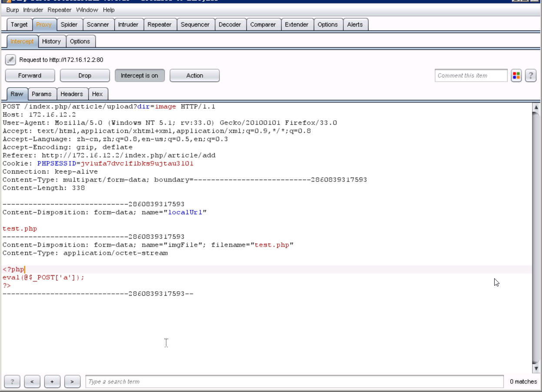Forward the intercepted request
This screenshot has width=542, height=392.
pyautogui.click(x=30, y=76)
